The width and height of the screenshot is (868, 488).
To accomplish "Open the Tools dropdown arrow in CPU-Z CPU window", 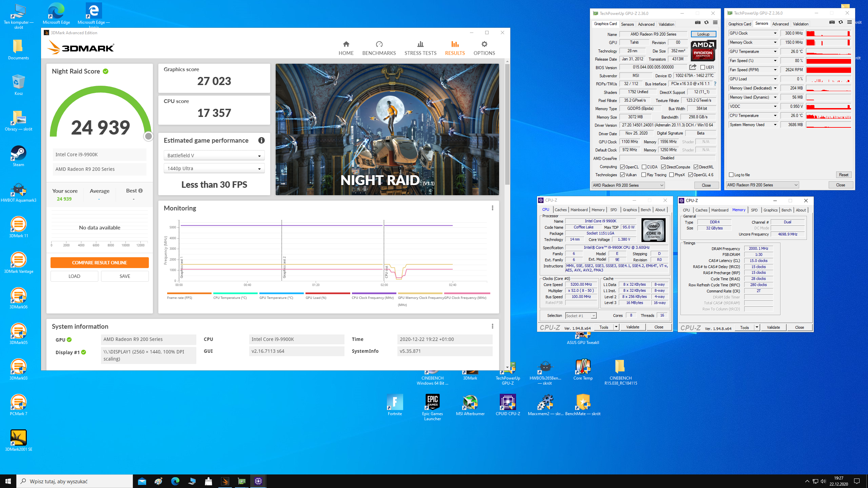I will coord(616,327).
